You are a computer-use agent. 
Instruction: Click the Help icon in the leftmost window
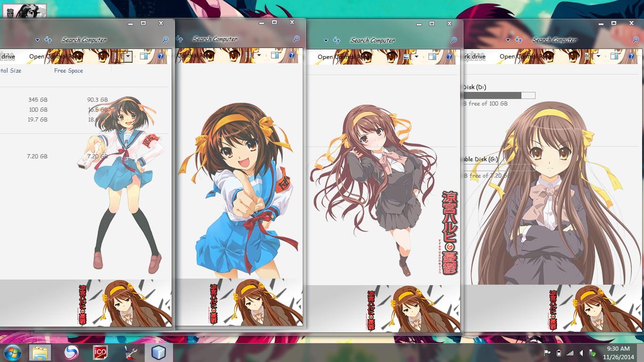[x=160, y=57]
